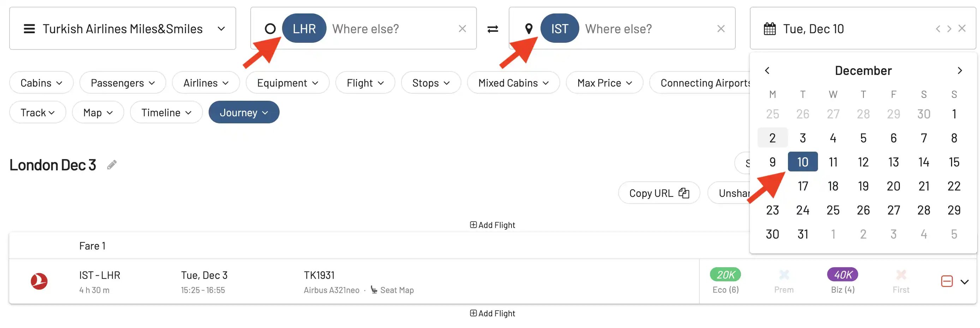Expand the Cabins filter
Viewport: 980px width, 328px height.
click(x=41, y=83)
